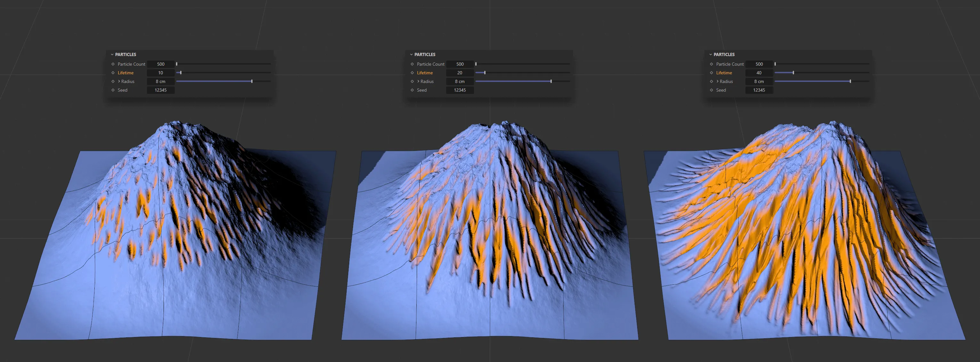Toggle keyframing for Radius in the middle panel
The image size is (980, 362).
413,81
